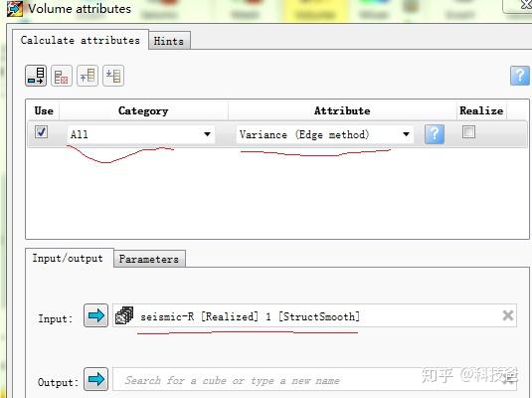Click the seismic cube icon in Input field
The height and width of the screenshot is (398, 532).
(124, 315)
